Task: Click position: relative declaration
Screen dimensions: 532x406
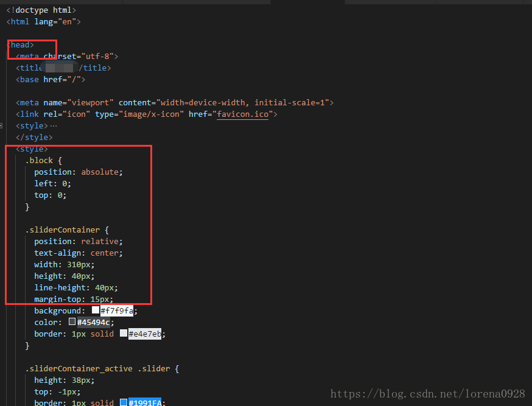Action: point(79,242)
